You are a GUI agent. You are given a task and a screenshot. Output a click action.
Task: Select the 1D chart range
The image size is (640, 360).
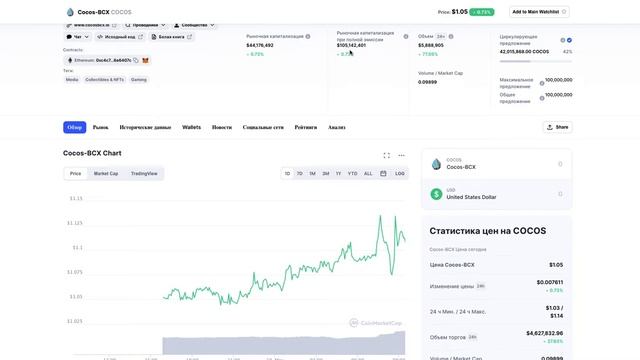tap(287, 173)
